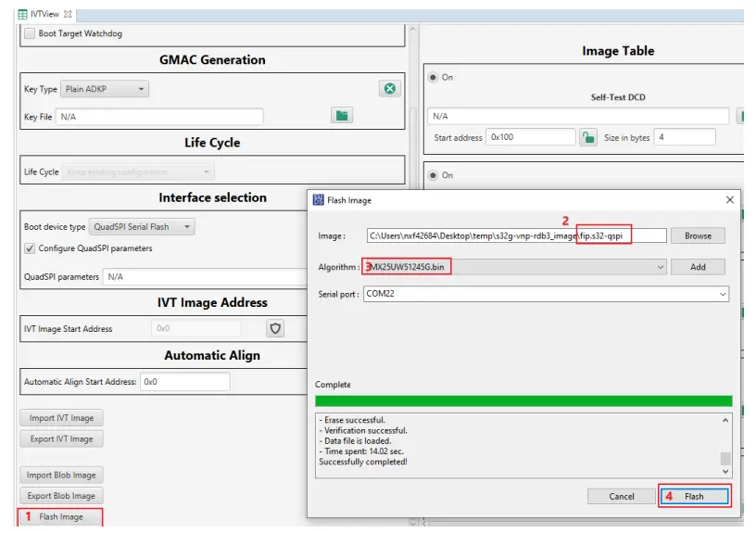
Task: Select the On radio below the Self-Test DCD section
Action: coord(433,175)
